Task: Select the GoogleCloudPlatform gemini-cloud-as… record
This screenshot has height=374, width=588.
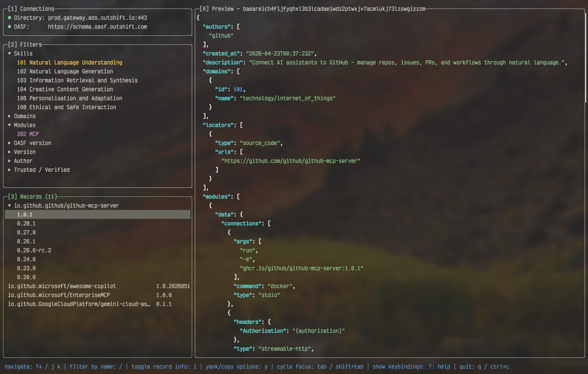Action: (x=98, y=304)
